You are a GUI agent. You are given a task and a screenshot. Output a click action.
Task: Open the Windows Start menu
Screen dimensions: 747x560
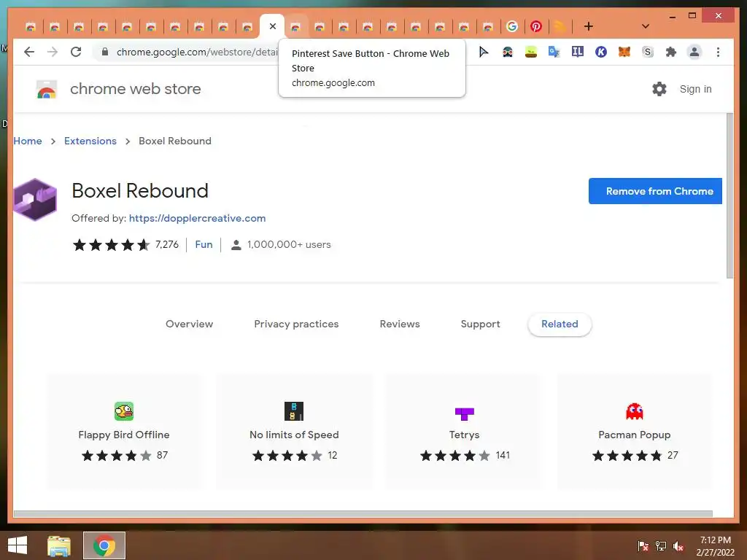18,545
